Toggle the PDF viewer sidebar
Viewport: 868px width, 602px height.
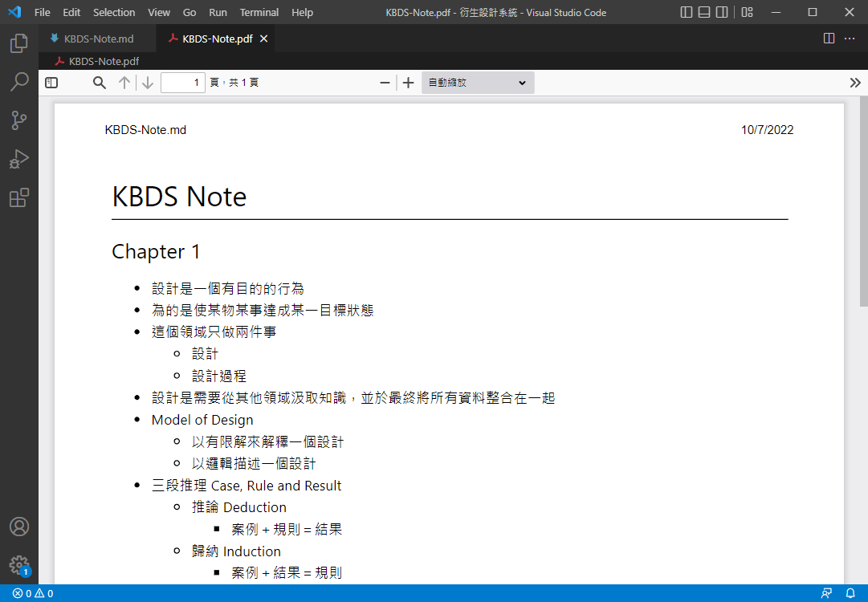point(51,83)
